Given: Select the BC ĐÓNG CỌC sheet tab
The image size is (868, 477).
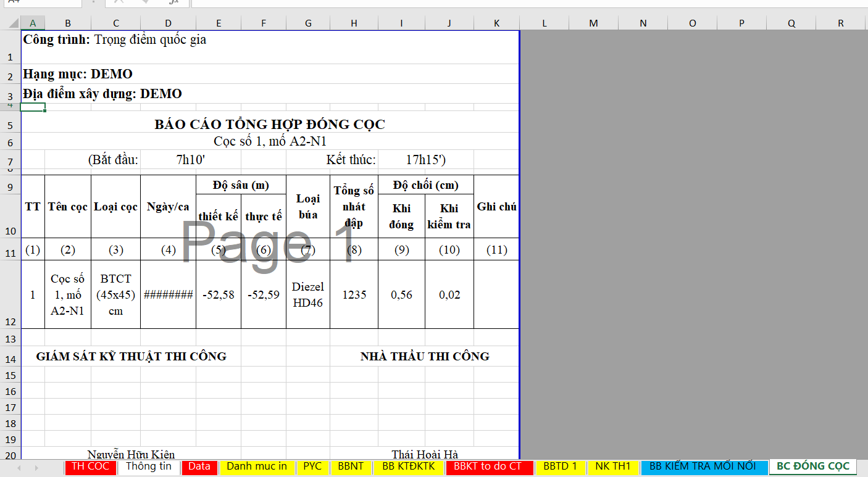Looking at the screenshot, I should click(x=813, y=467).
